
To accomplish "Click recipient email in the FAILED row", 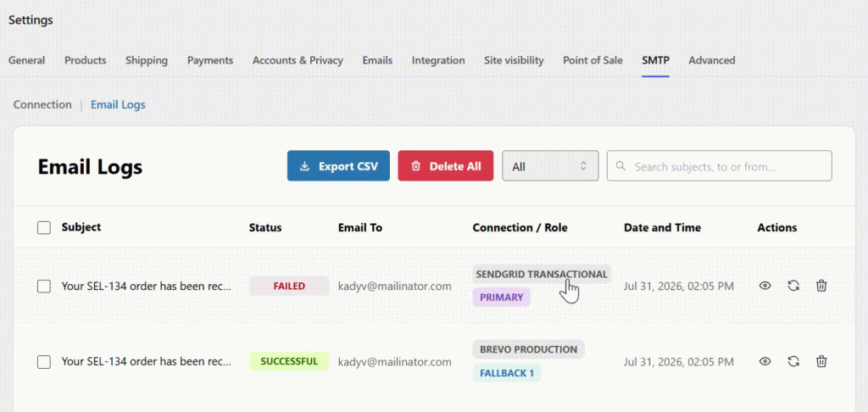I will click(395, 287).
